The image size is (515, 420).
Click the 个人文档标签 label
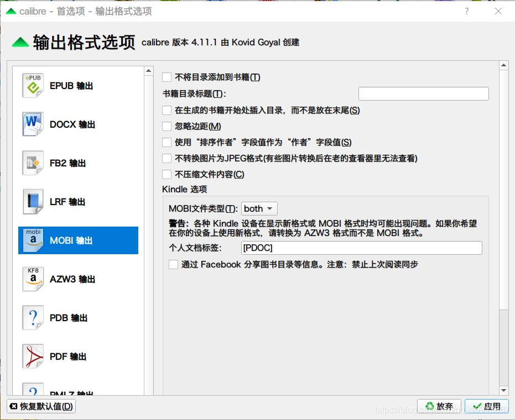point(195,248)
